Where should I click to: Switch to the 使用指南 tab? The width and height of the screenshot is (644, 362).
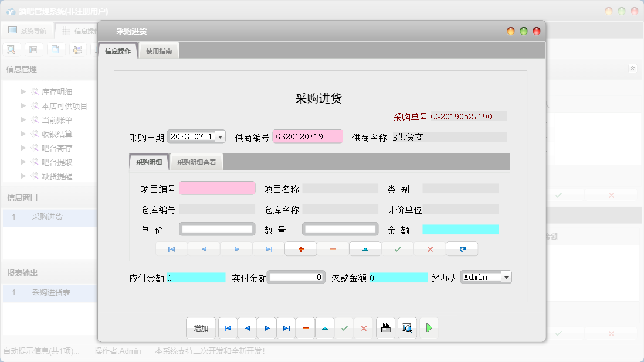click(158, 50)
